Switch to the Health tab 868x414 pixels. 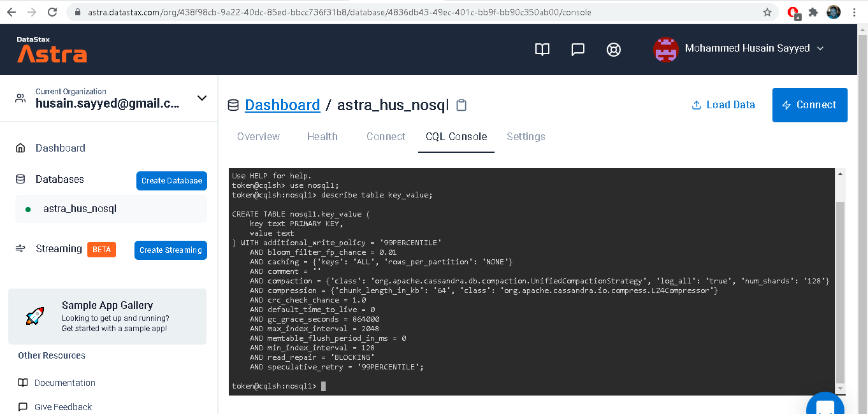pos(322,136)
